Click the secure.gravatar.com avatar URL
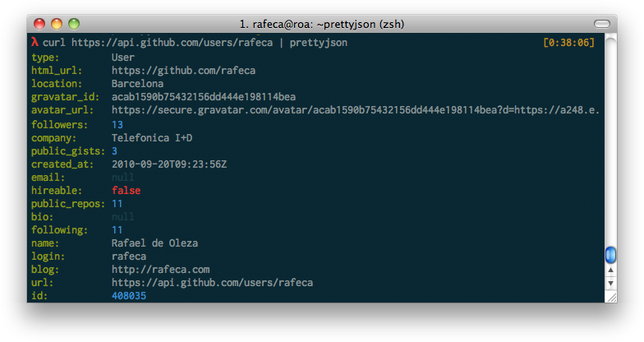This screenshot has height=342, width=644. pyautogui.click(x=355, y=110)
